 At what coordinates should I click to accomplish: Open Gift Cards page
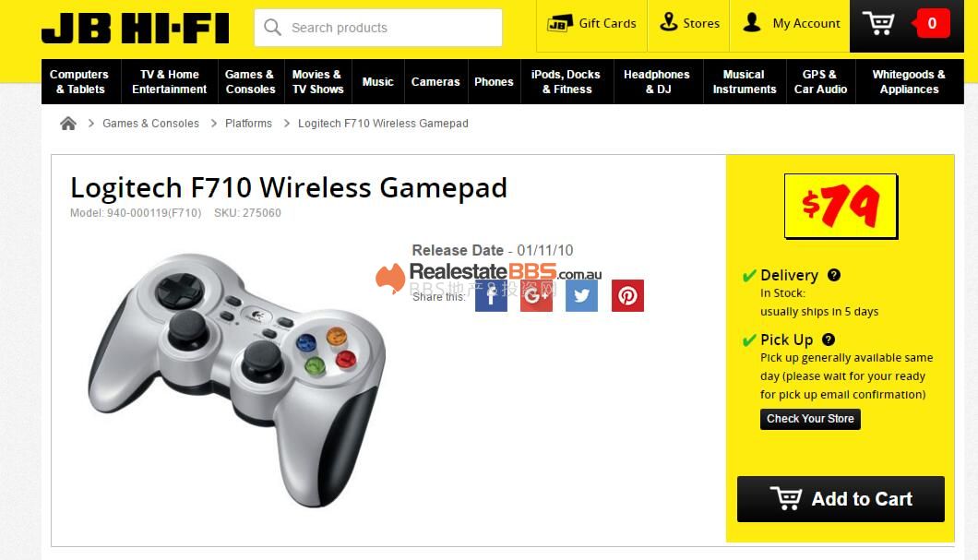[591, 24]
